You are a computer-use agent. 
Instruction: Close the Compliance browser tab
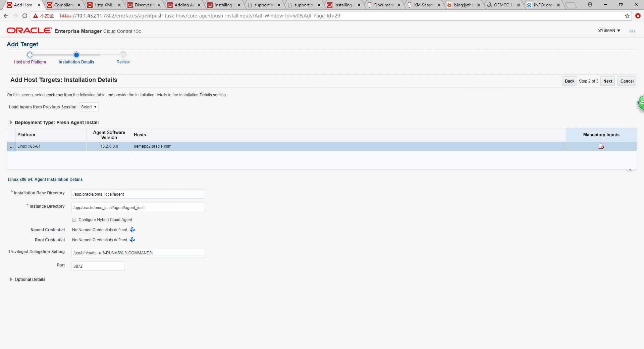click(x=79, y=5)
